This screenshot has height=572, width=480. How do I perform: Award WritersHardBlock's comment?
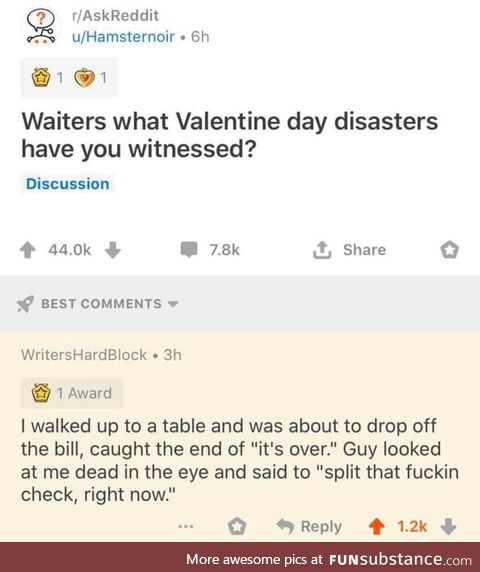pyautogui.click(x=237, y=526)
